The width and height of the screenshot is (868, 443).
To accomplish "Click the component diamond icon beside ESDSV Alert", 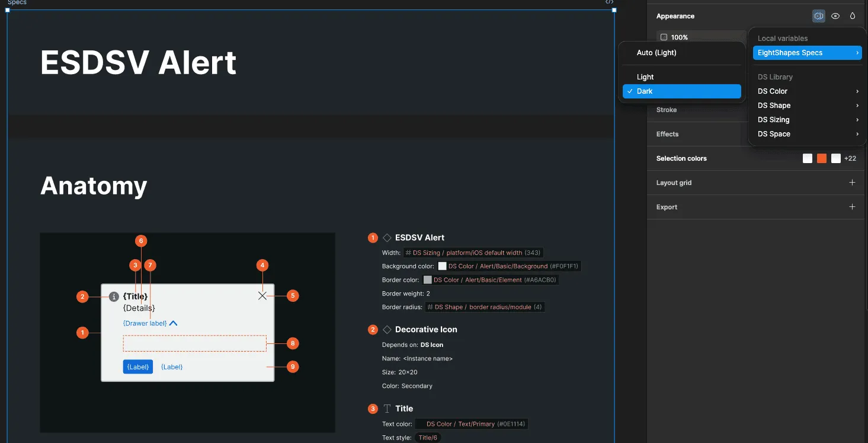I will (387, 238).
